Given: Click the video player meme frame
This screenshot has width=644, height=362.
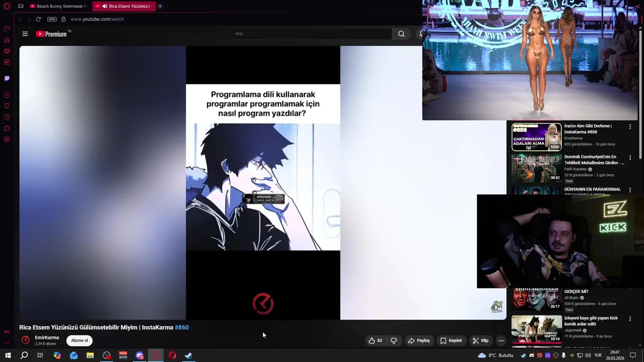Looking at the screenshot, I should click(263, 183).
